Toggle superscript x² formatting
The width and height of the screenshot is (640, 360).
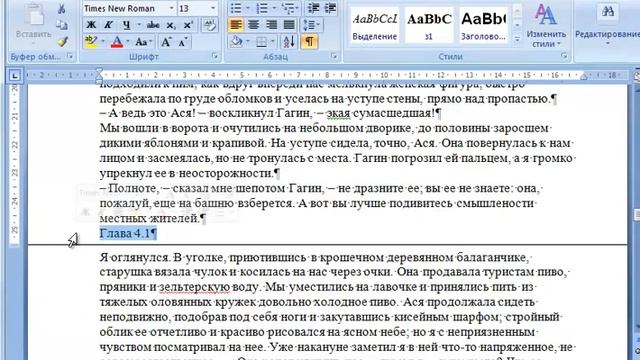click(188, 25)
